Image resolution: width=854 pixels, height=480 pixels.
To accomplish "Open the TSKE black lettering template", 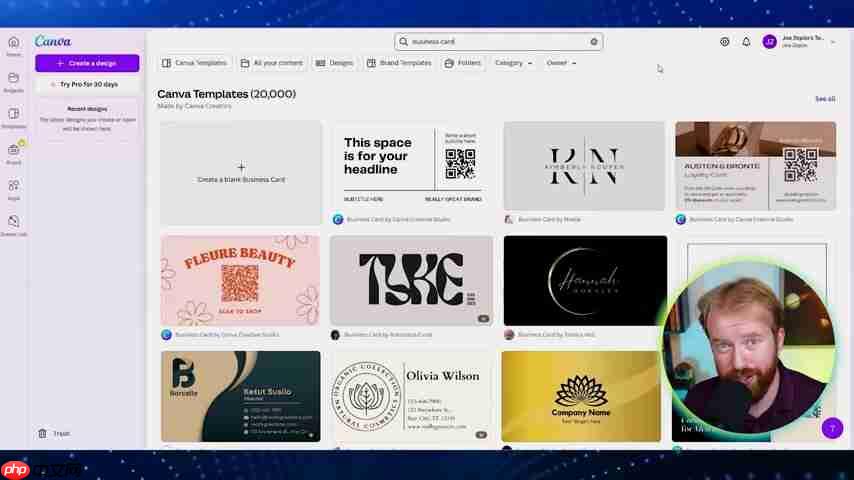I will click(x=411, y=281).
